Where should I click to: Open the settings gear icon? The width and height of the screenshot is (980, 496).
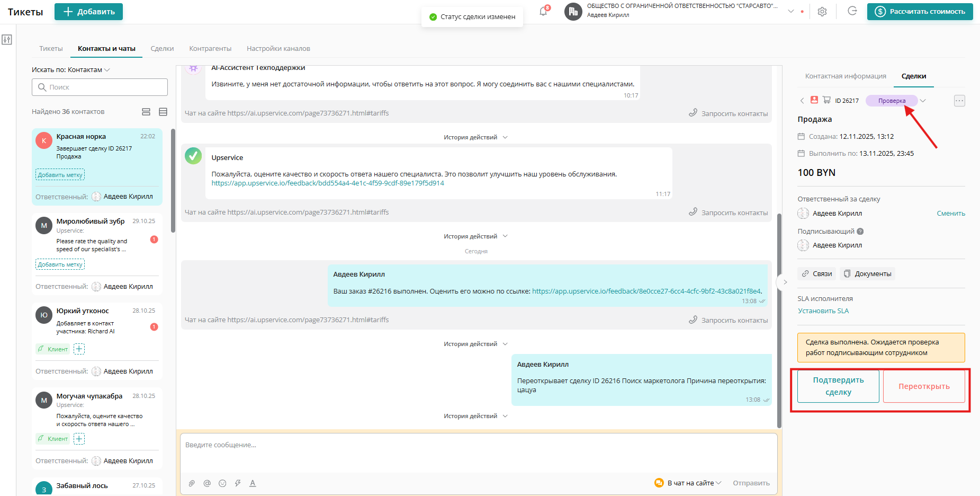822,11
